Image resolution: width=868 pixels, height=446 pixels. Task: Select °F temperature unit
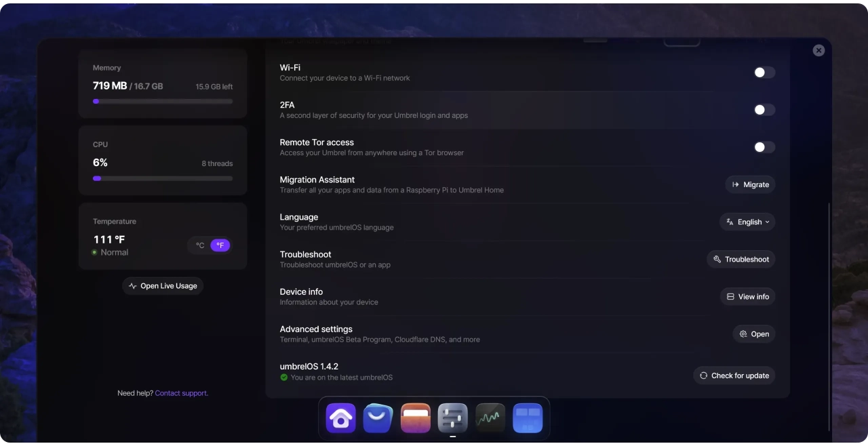220,245
